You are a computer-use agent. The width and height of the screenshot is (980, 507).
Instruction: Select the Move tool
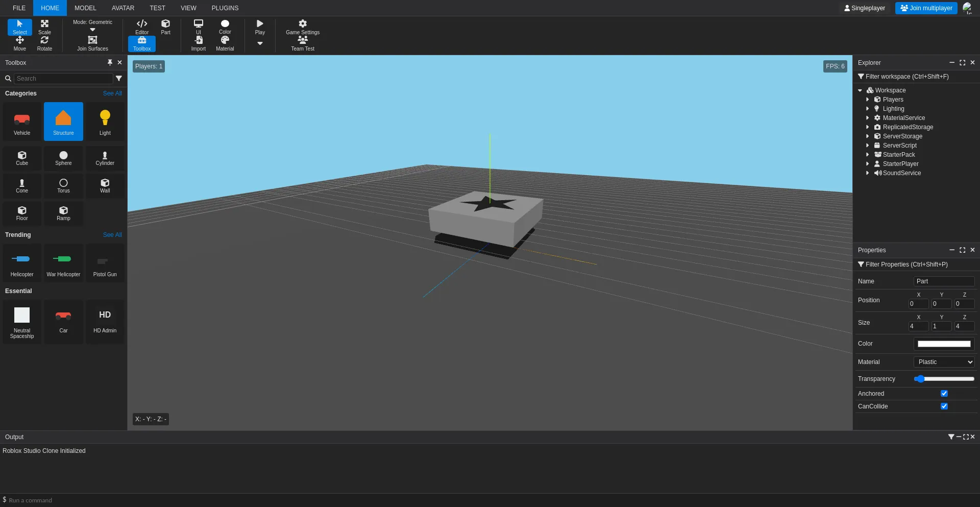click(19, 43)
